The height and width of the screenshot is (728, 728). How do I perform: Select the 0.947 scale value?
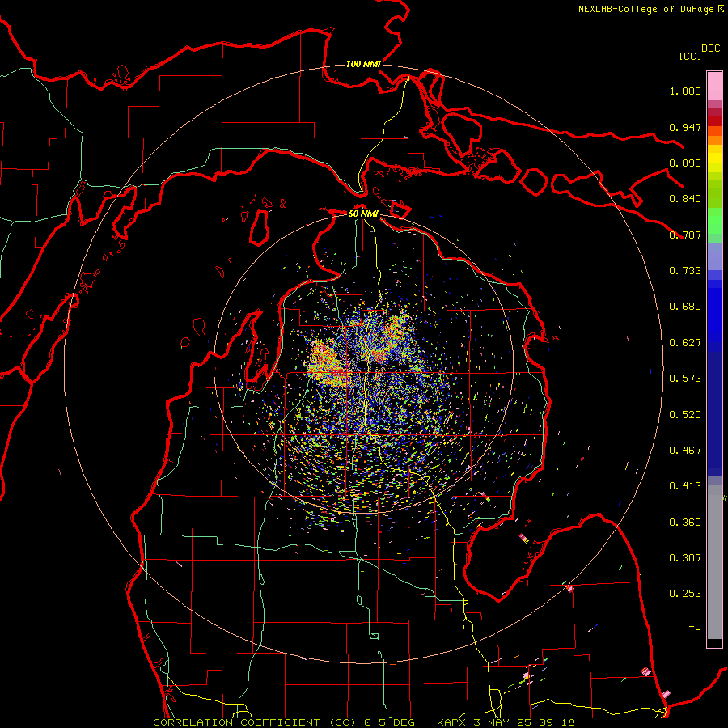(685, 127)
